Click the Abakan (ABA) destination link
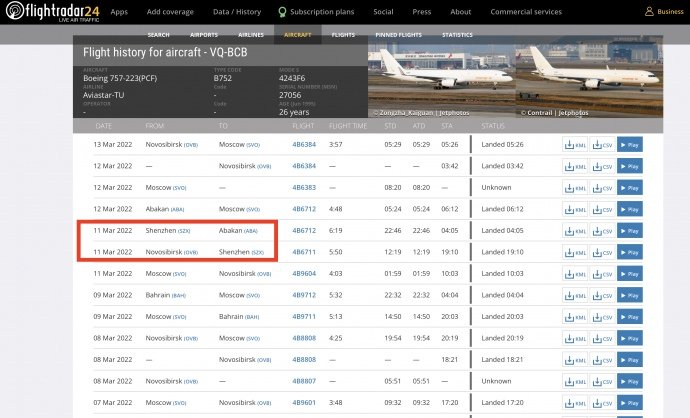The height and width of the screenshot is (418, 690). (x=238, y=230)
